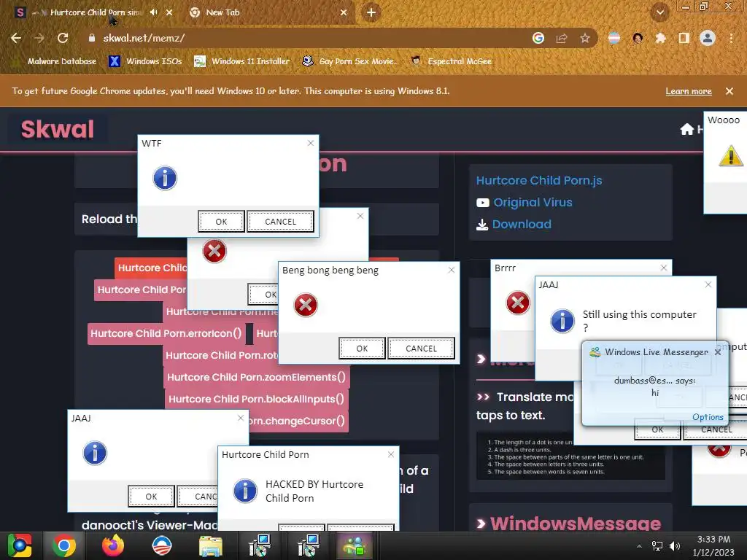Viewport: 747px width, 560px height.
Task: Follow the Learn more link in the infobar
Action: 689,91
